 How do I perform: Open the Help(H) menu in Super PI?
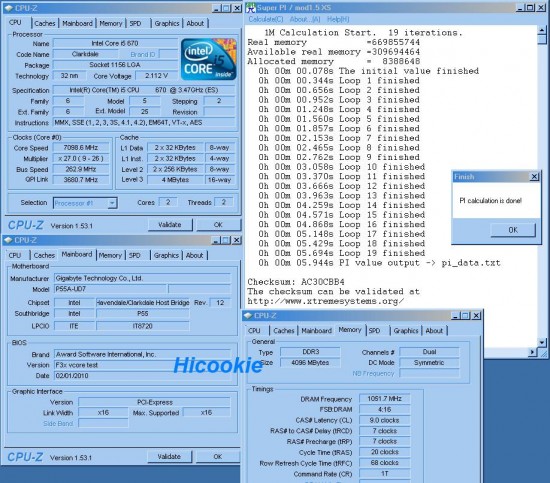[x=338, y=19]
